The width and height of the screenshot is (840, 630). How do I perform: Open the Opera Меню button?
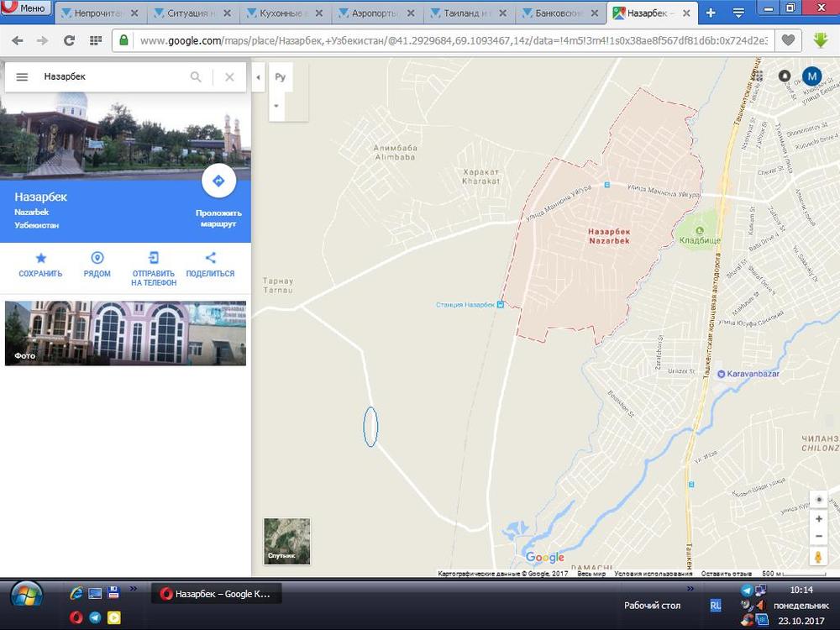[25, 9]
